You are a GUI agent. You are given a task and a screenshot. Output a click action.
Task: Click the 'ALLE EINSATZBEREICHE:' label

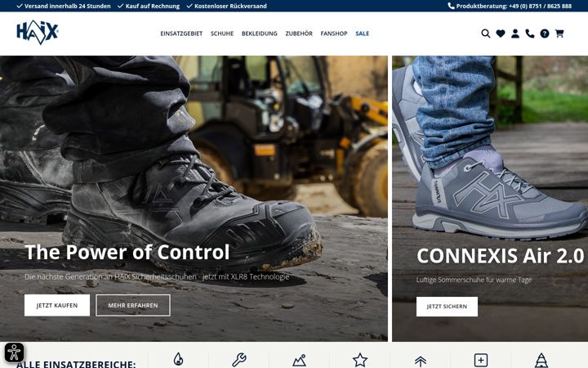tap(76, 364)
